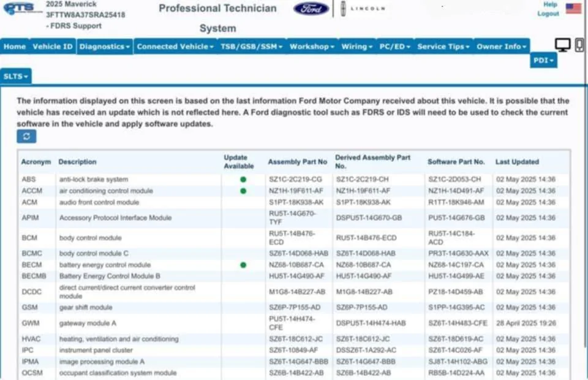
Task: Click the US flag language icon
Action: pyautogui.click(x=573, y=8)
